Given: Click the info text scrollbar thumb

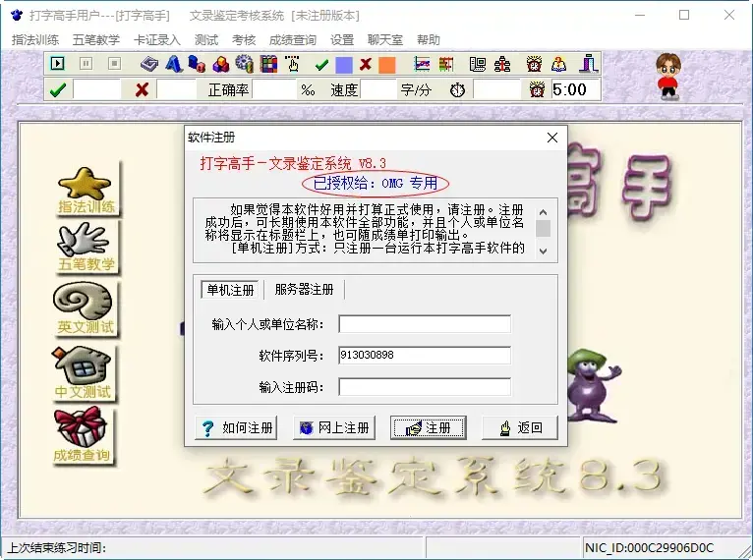Looking at the screenshot, I should (544, 228).
